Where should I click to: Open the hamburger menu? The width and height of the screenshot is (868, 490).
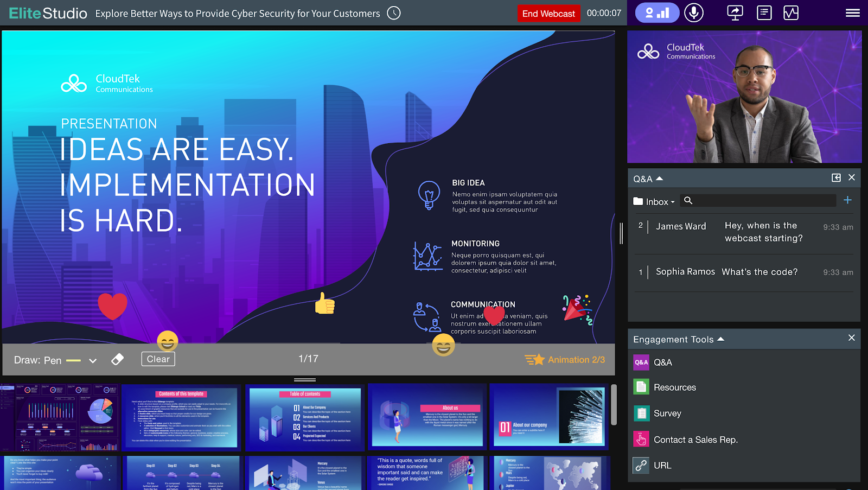click(853, 12)
